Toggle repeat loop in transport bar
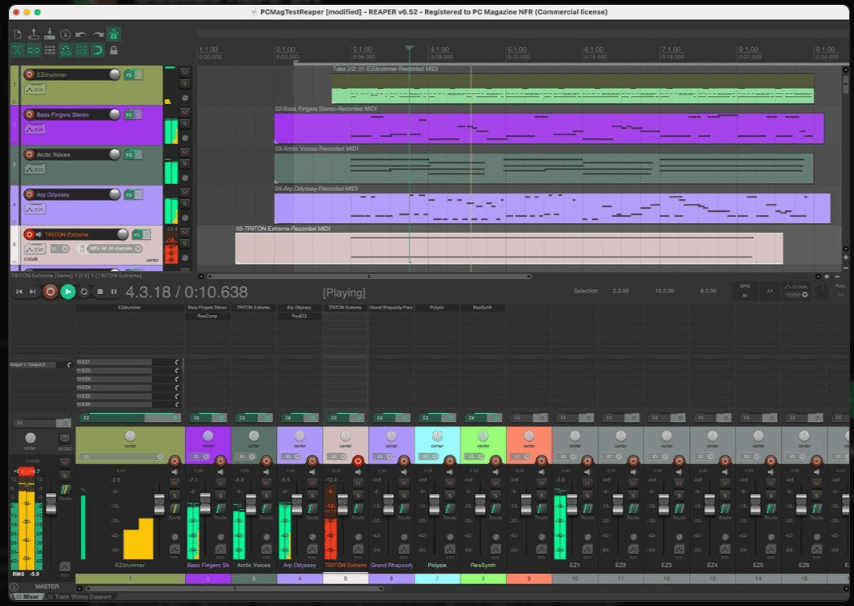Viewport: 854px width, 606px height. pos(84,292)
